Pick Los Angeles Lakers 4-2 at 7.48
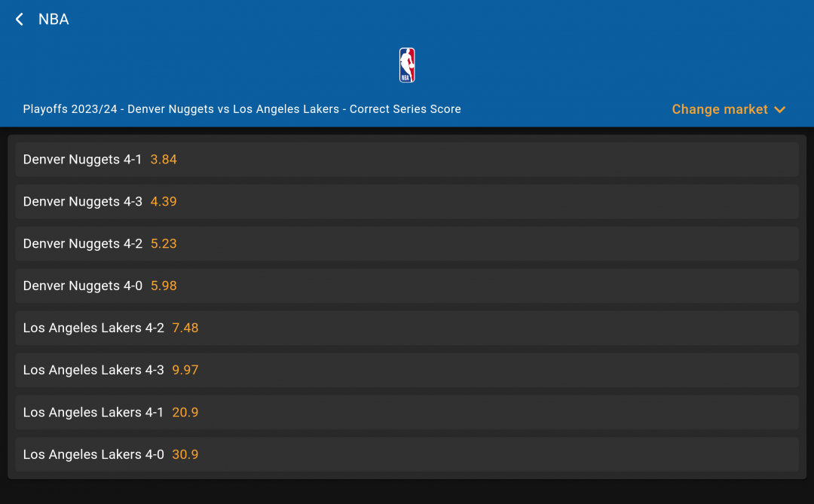The width and height of the screenshot is (814, 504). point(407,328)
